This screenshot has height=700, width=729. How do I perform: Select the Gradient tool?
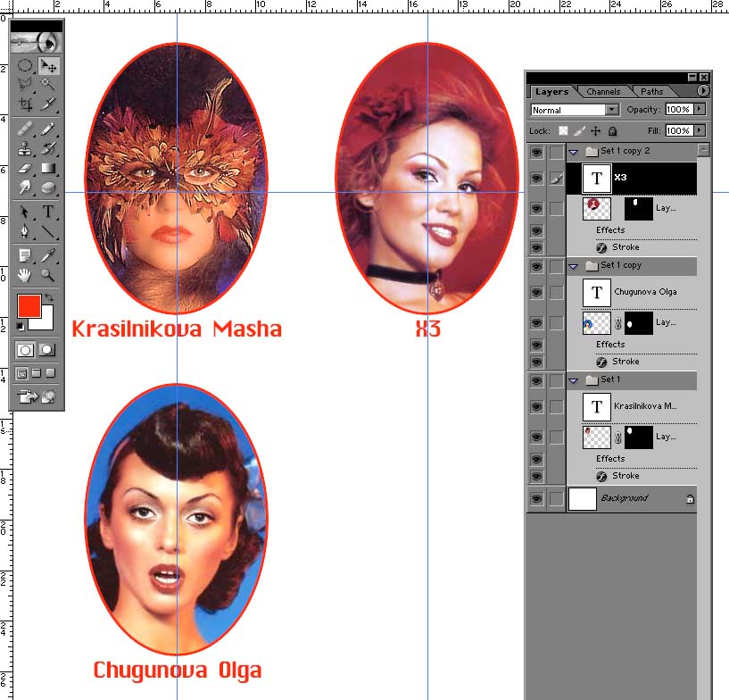coord(48,168)
